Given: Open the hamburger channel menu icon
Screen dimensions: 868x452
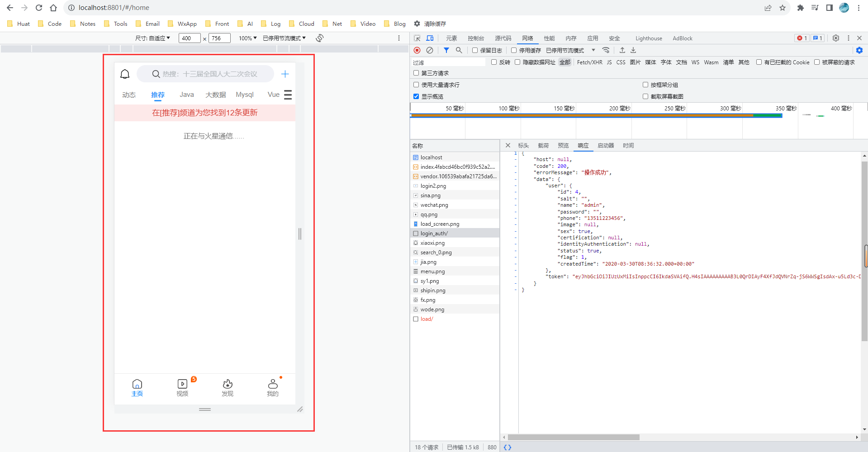Looking at the screenshot, I should 288,95.
